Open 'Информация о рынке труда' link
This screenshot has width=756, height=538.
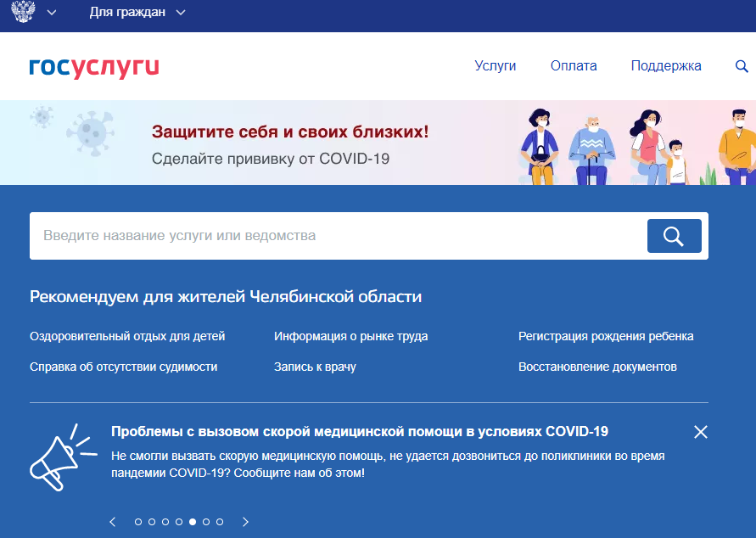[x=351, y=336]
